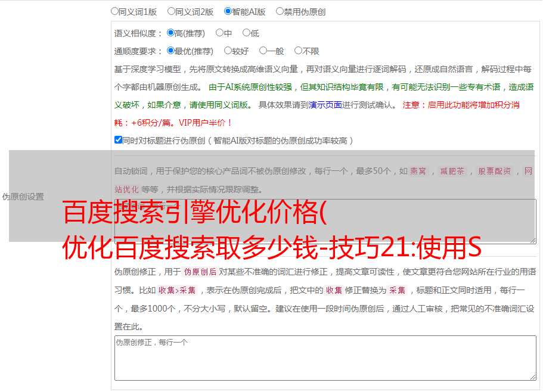Set 语义相似度 to 高(推荐)
Image resolution: width=543 pixels, height=392 pixels.
(170, 33)
